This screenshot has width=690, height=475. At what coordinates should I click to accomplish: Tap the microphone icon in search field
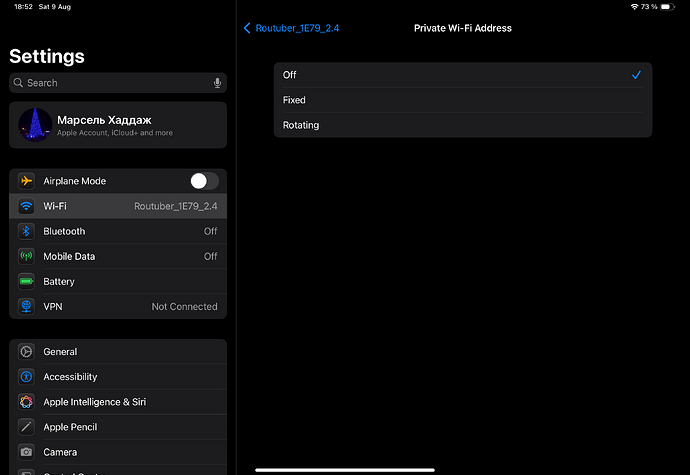[x=217, y=83]
